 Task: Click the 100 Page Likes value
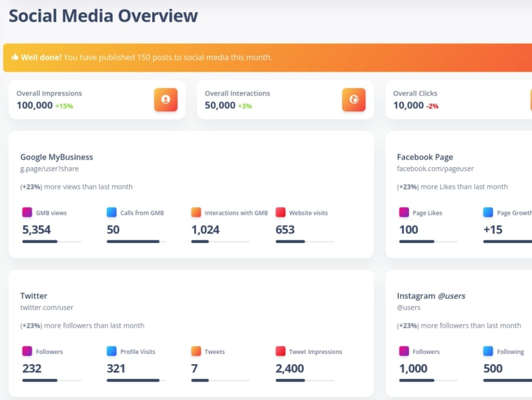[x=409, y=230]
